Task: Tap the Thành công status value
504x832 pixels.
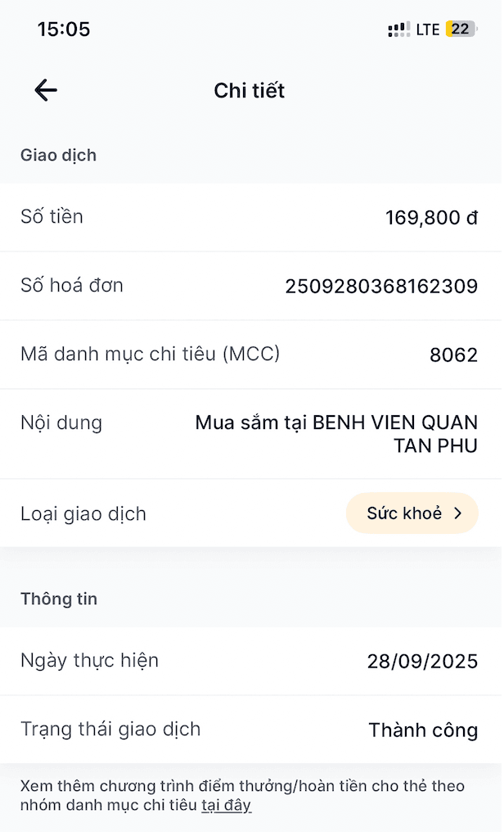Action: pos(423,730)
